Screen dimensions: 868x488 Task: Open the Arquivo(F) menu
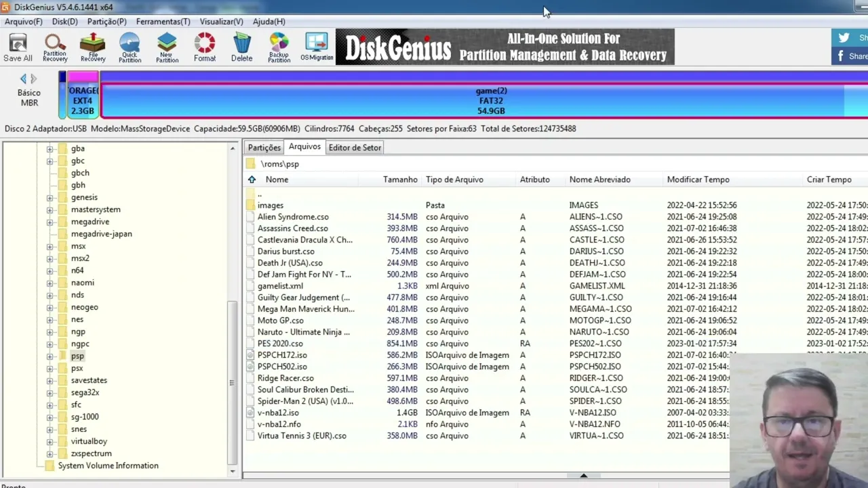coord(23,22)
